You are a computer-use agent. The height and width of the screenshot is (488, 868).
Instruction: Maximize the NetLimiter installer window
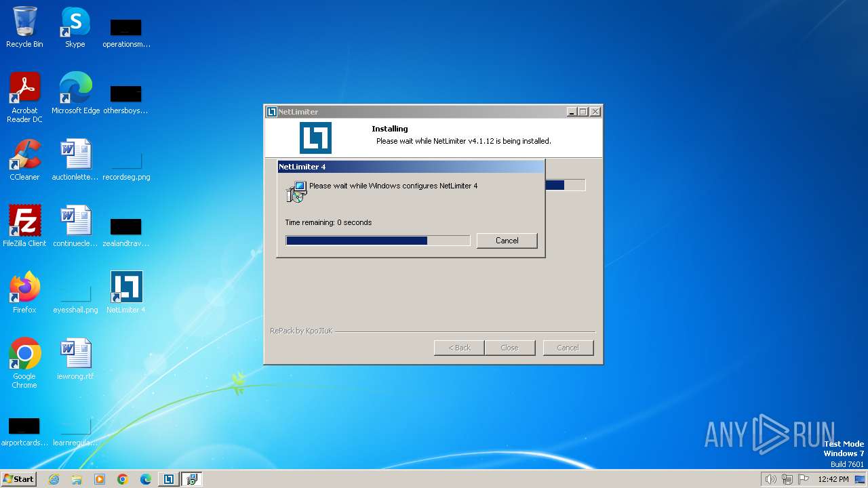click(x=583, y=112)
